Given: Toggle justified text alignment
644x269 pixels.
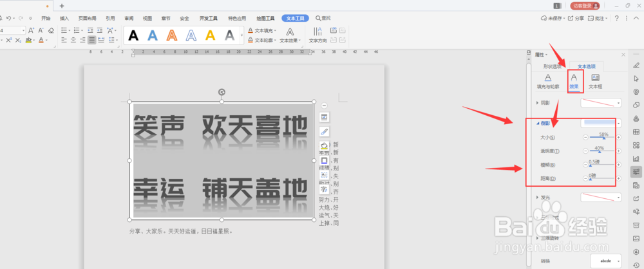Looking at the screenshot, I should 92,40.
